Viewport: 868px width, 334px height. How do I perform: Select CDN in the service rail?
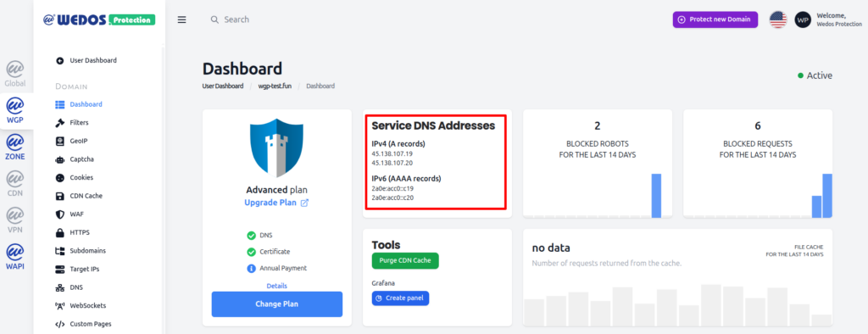point(15,183)
